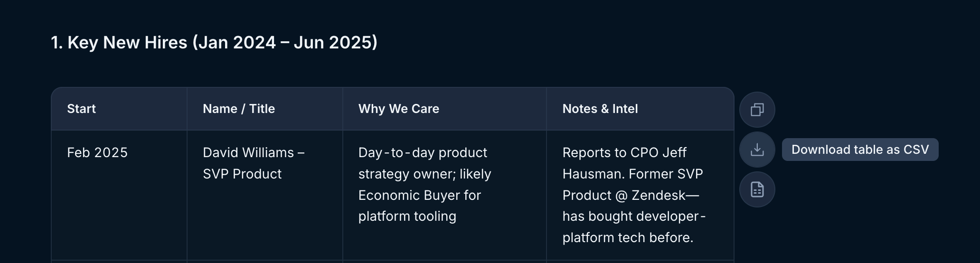The width and height of the screenshot is (980, 263).
Task: Click the copy table icon
Action: (757, 110)
